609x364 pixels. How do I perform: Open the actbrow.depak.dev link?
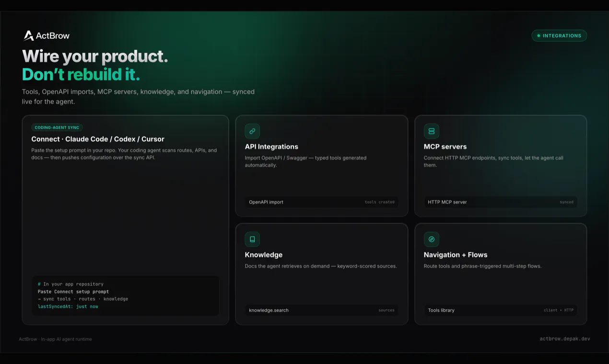point(565,339)
